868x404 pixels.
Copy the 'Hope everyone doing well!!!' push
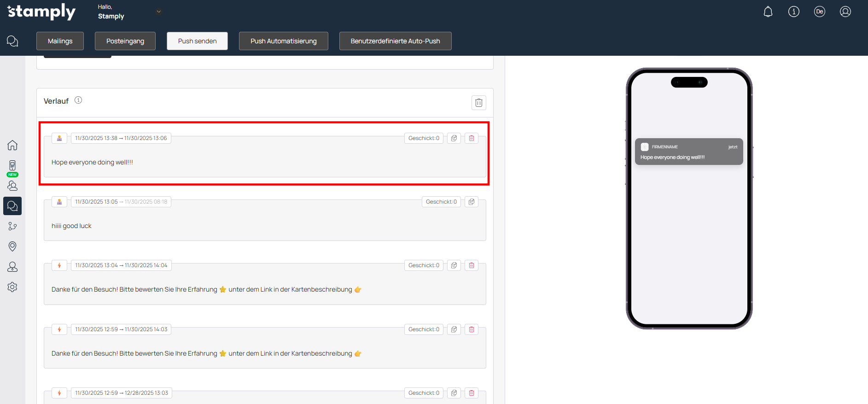(454, 138)
